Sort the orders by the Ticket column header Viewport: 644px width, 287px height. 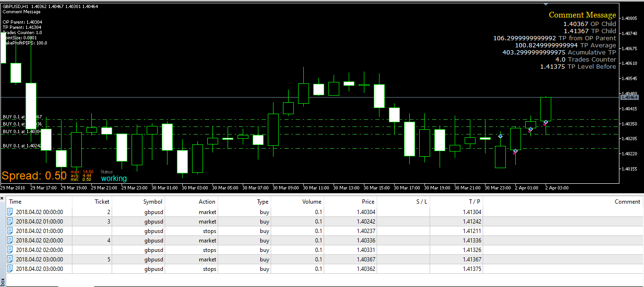pos(102,202)
